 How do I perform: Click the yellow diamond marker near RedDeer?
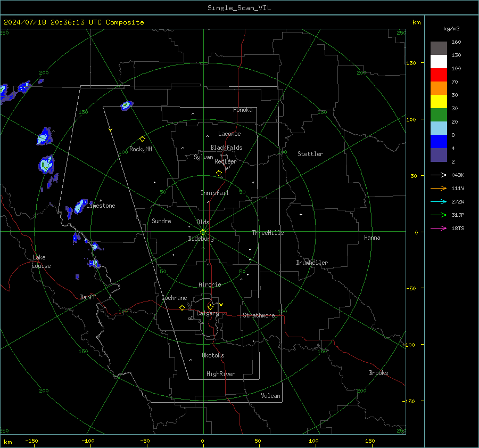(x=219, y=173)
